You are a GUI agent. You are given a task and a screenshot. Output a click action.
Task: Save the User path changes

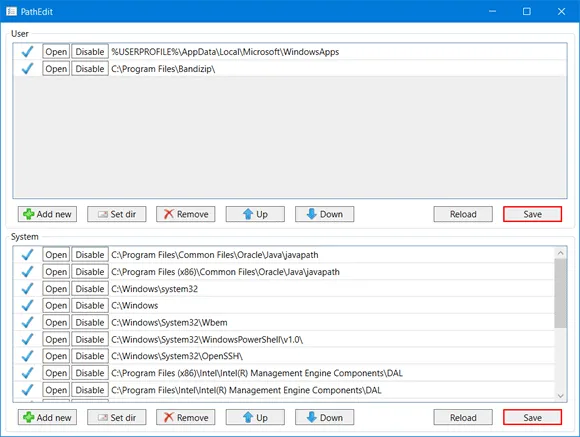[x=532, y=214]
